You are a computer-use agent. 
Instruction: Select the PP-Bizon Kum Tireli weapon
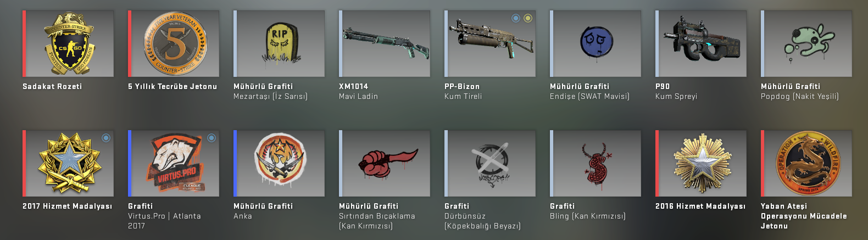point(490,44)
